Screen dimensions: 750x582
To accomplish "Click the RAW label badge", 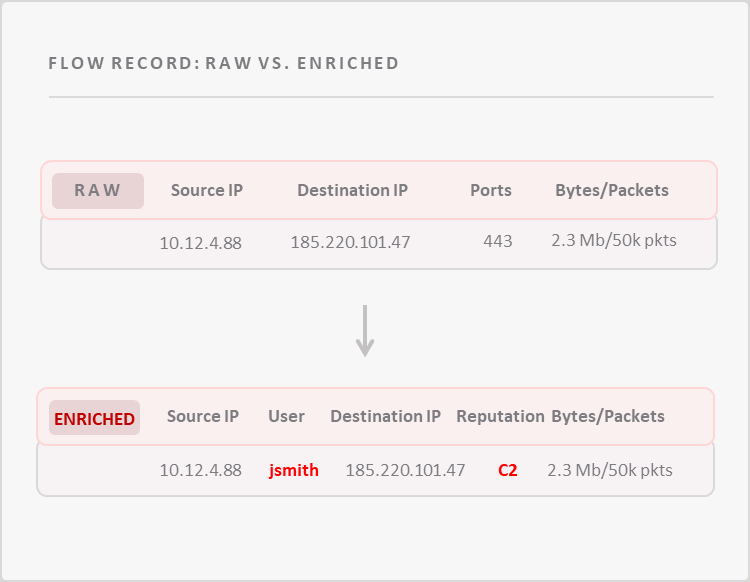I will tap(97, 190).
